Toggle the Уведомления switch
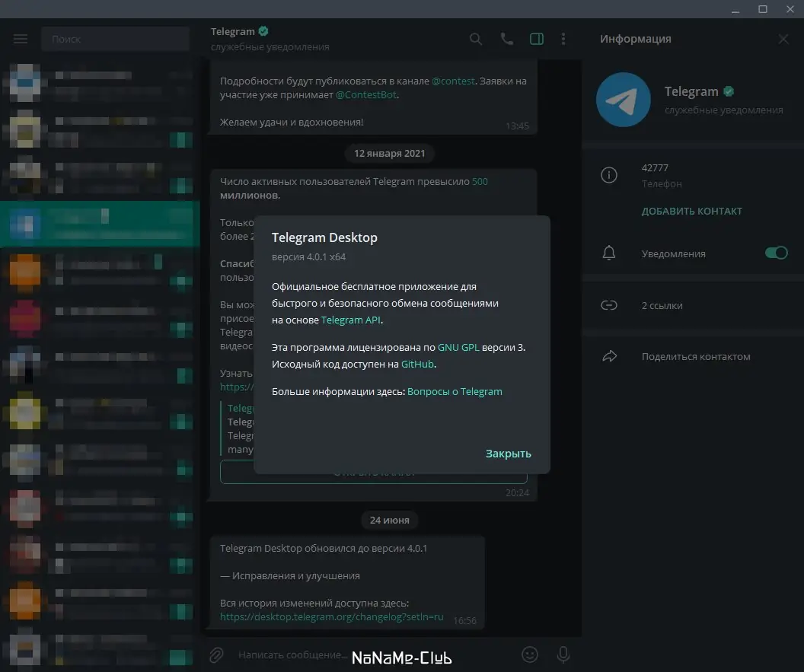This screenshot has width=804, height=672. point(776,253)
